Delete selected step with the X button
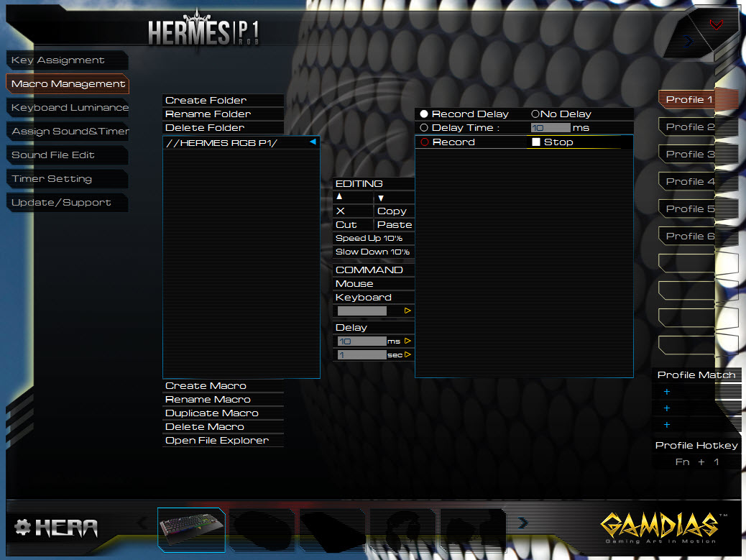This screenshot has width=746, height=560. point(340,211)
